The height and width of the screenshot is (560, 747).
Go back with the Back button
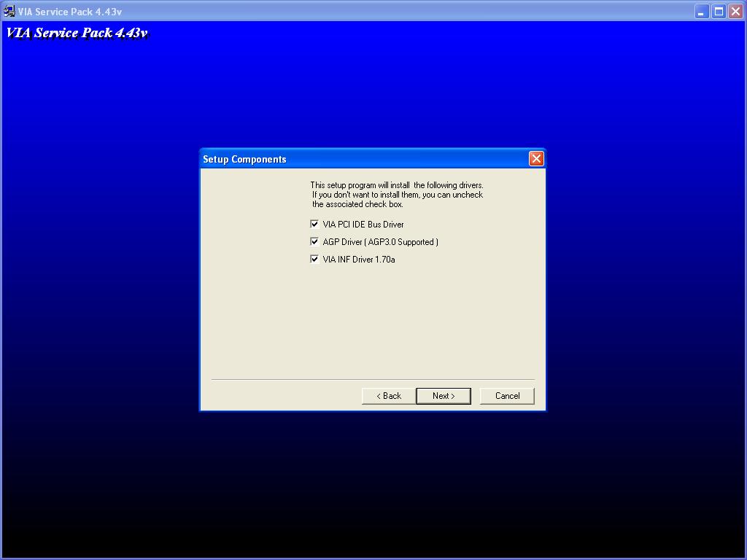(x=389, y=396)
